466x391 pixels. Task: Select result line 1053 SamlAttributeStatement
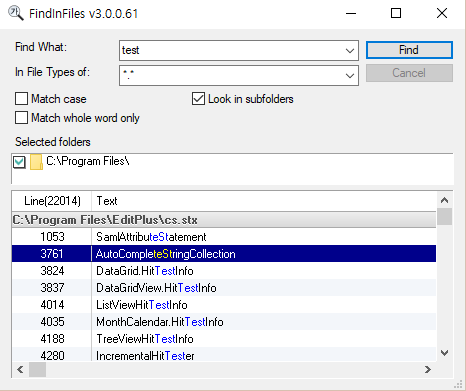pos(224,237)
